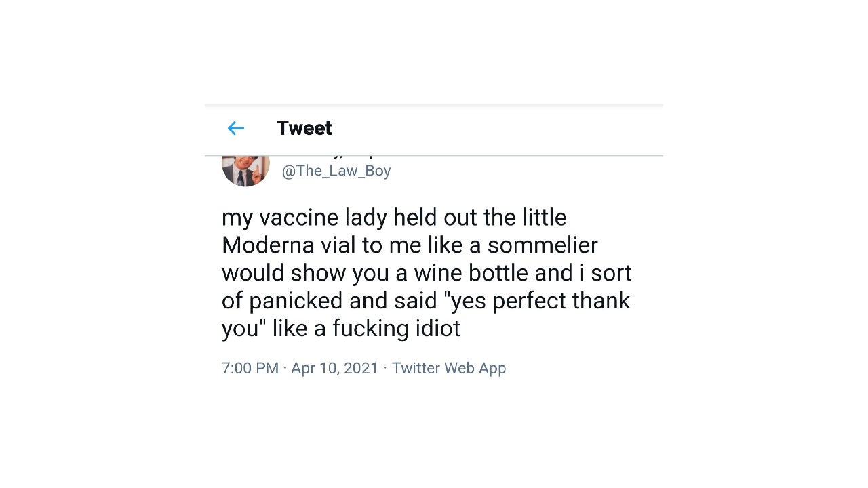The image size is (868, 488).
Task: Navigate back using the blue arrow icon
Action: tap(235, 128)
